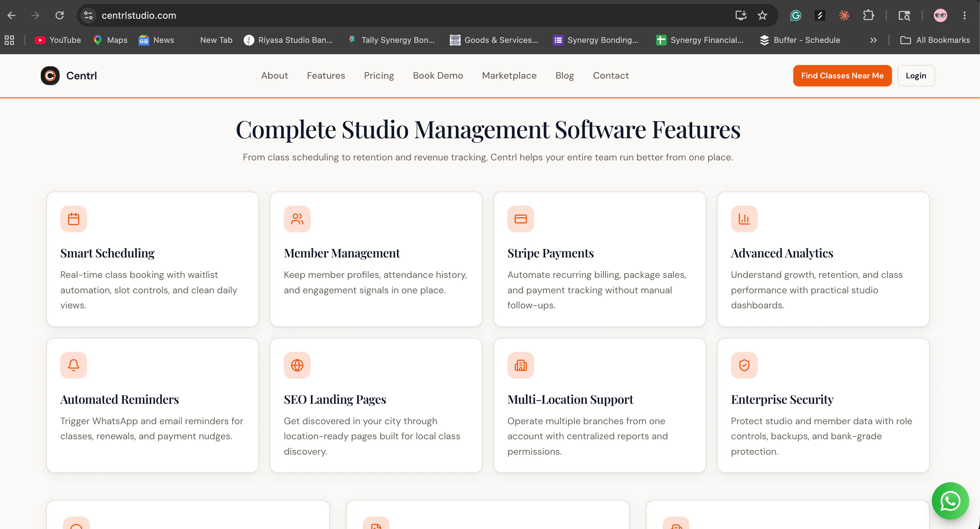Open the Riyasa Studio bookmark
Viewport: 980px width, 529px height.
tap(288, 40)
